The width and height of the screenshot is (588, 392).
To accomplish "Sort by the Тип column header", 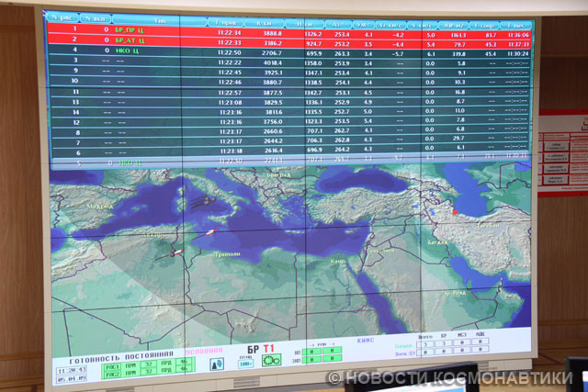I will click(160, 18).
